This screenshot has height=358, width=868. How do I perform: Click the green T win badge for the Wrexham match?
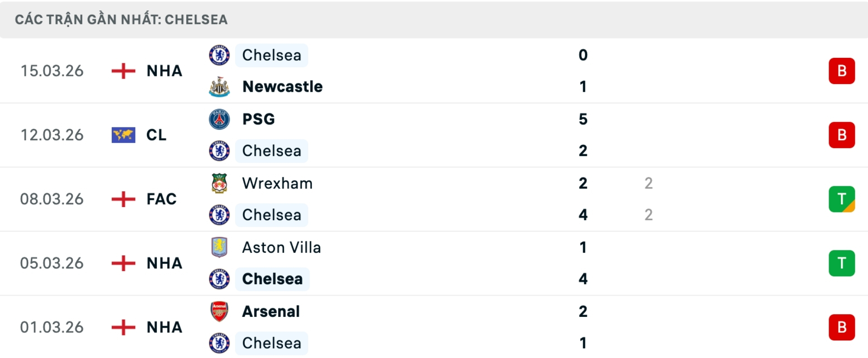click(x=842, y=199)
